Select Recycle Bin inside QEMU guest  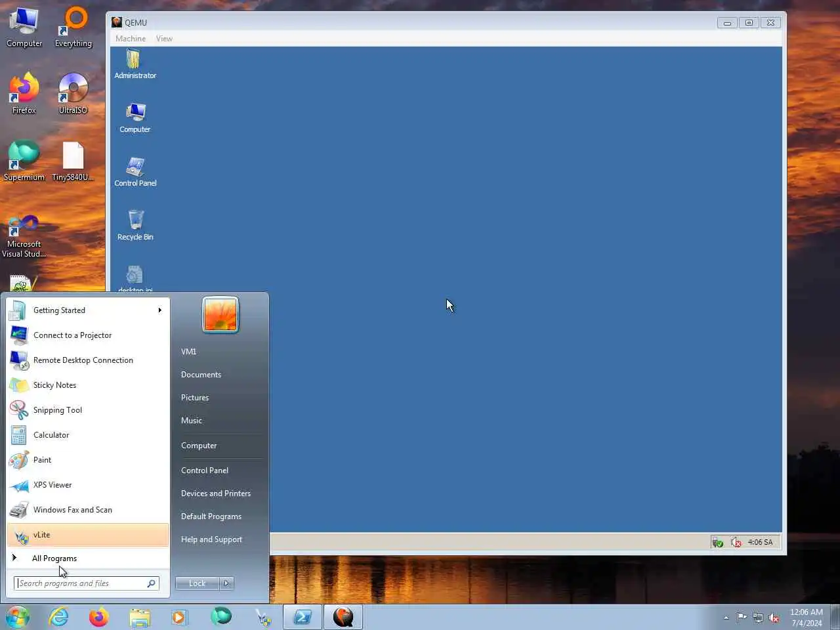click(x=135, y=226)
